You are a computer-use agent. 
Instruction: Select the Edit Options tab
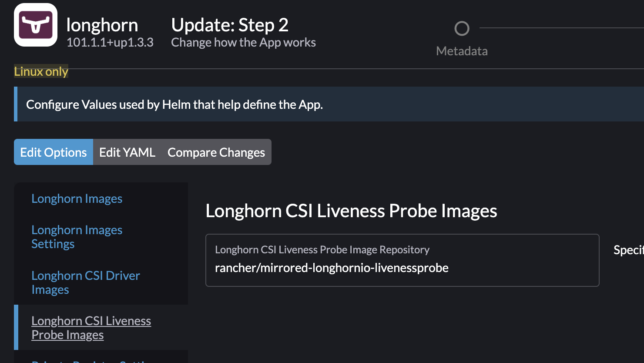pos(53,152)
